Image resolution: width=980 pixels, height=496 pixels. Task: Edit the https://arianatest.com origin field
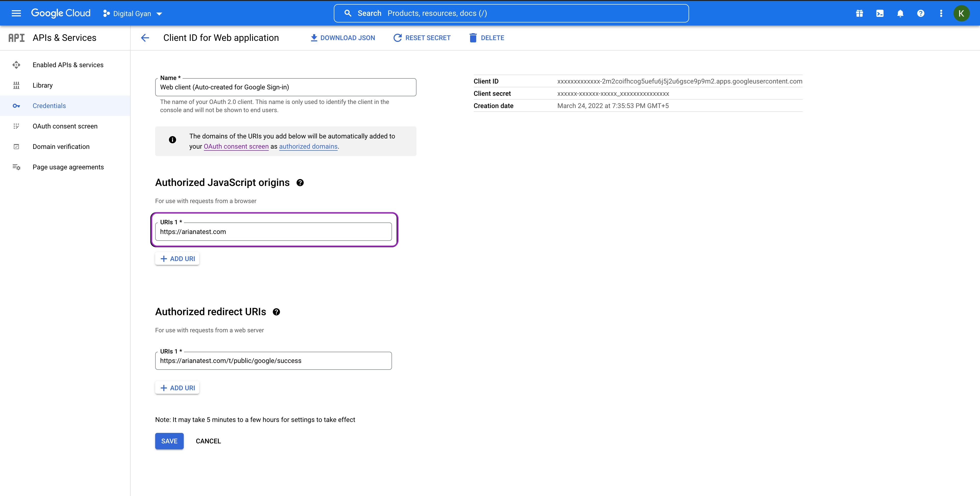click(x=273, y=231)
